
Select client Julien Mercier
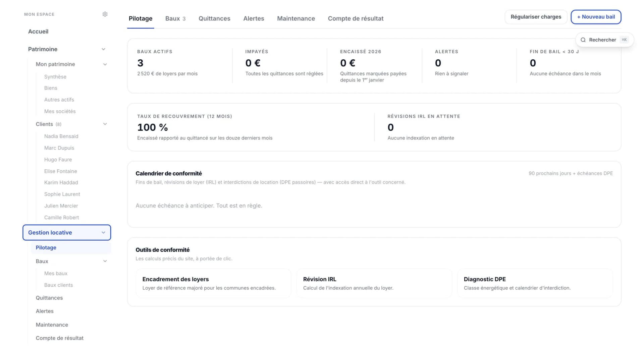(61, 206)
